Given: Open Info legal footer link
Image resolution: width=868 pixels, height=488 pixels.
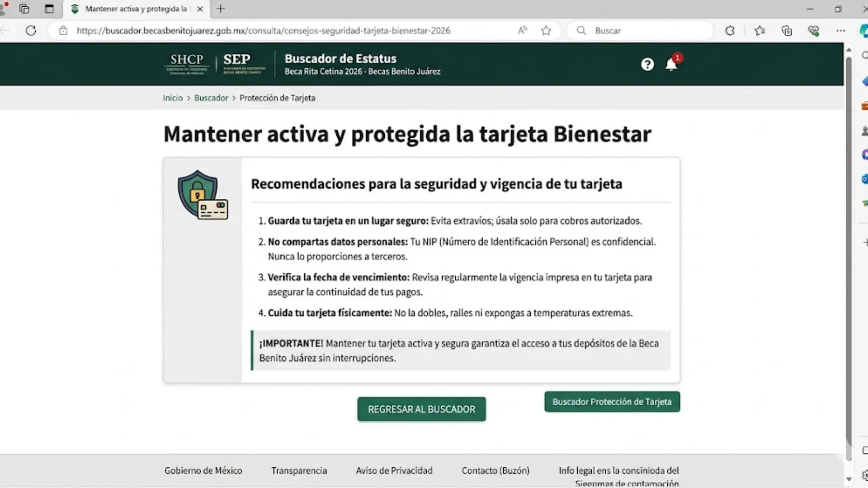Looking at the screenshot, I should [x=619, y=476].
